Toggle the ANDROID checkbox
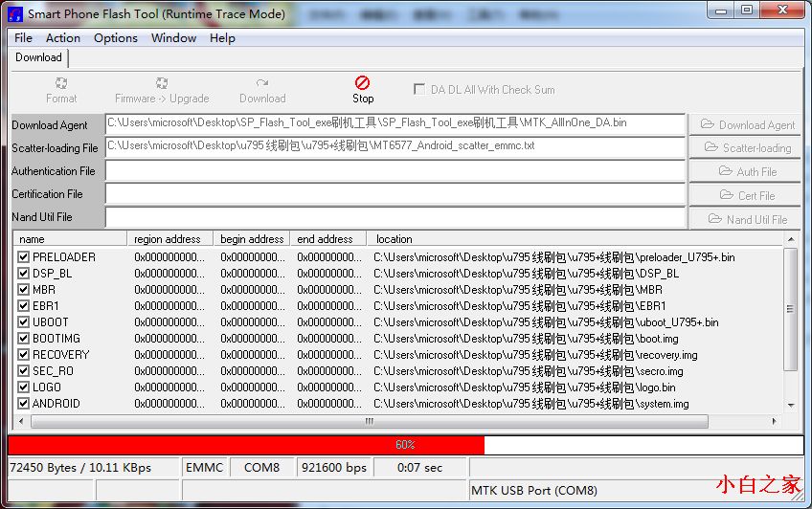The width and height of the screenshot is (812, 509). (x=23, y=404)
